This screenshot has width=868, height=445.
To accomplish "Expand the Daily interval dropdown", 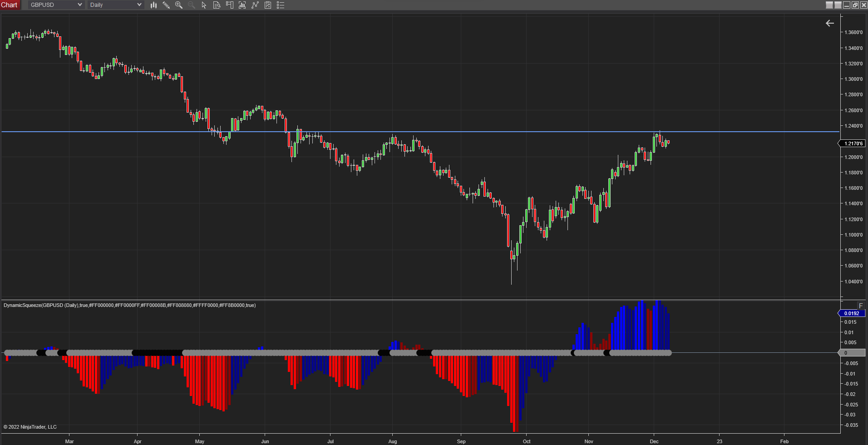I will click(x=139, y=5).
